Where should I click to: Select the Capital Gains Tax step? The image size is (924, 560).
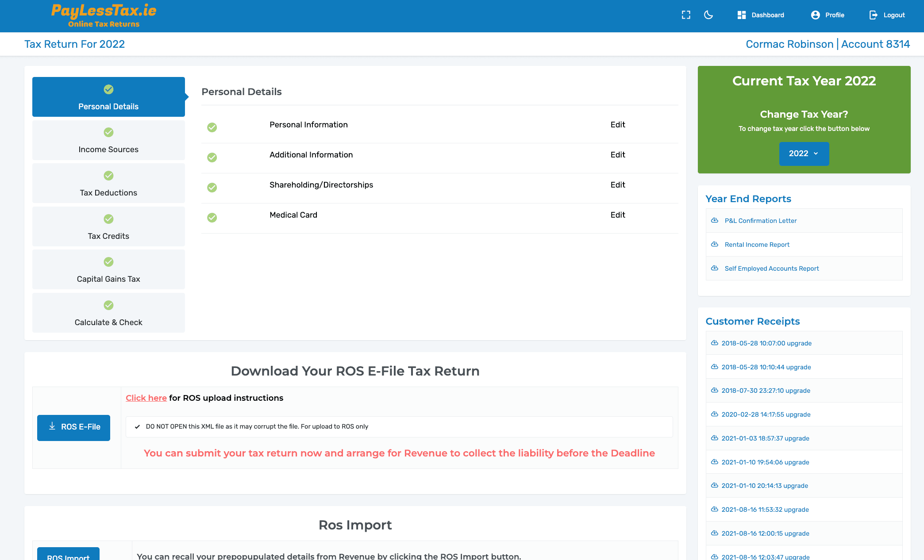coord(108,269)
